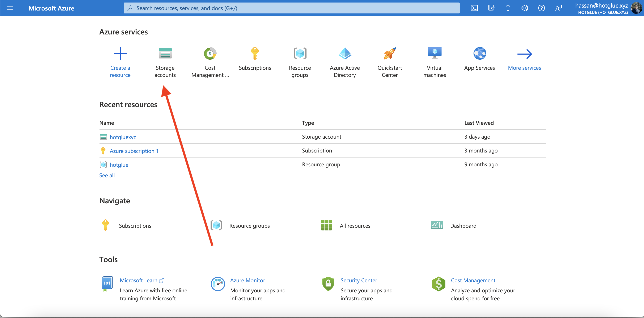644x318 pixels.
Task: Open Microsoft Learn tool link
Action: pos(139,280)
